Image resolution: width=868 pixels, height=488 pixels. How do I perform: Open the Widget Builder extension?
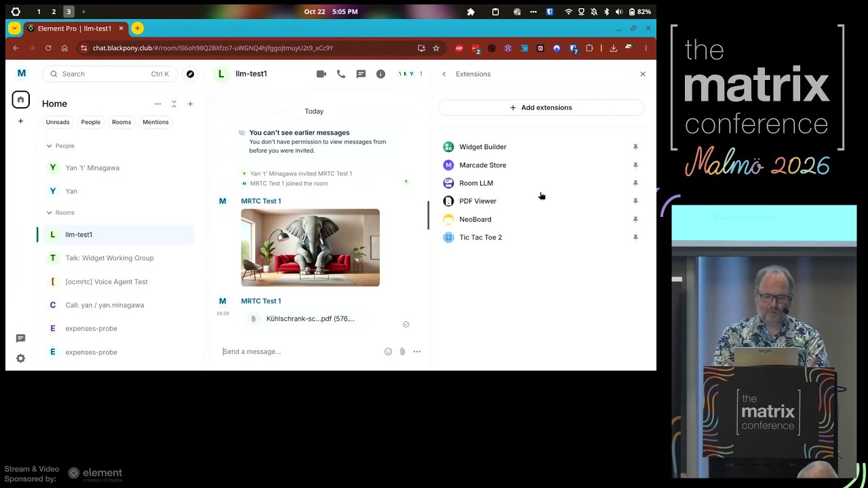coord(483,147)
